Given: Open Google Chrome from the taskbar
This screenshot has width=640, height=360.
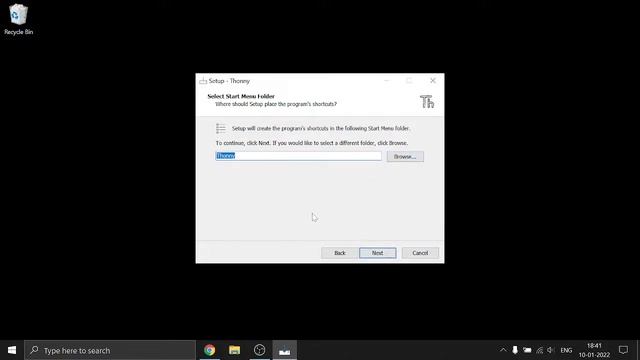Looking at the screenshot, I should (x=209, y=350).
